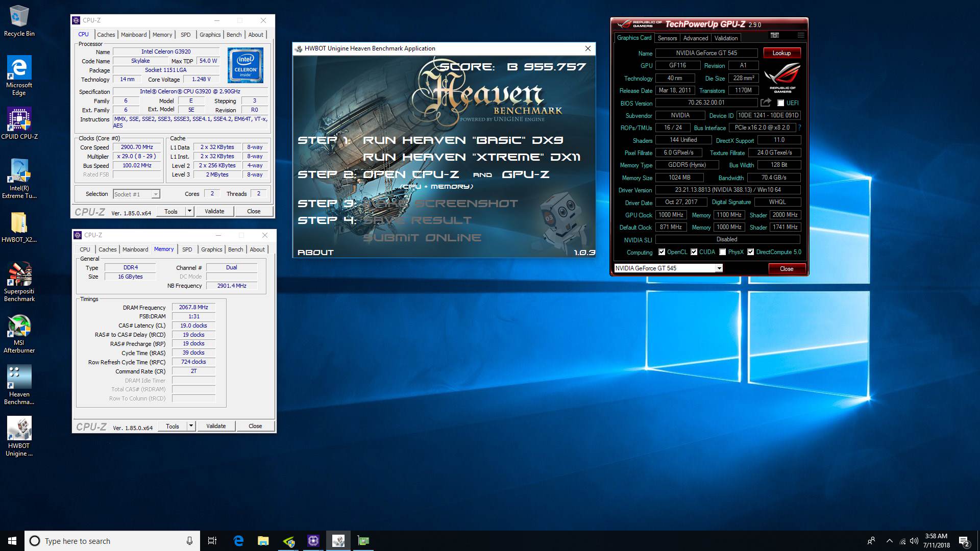Expand Tools dropdown arrow in upper CPU-Z
Image resolution: width=980 pixels, height=551 pixels.
189,211
